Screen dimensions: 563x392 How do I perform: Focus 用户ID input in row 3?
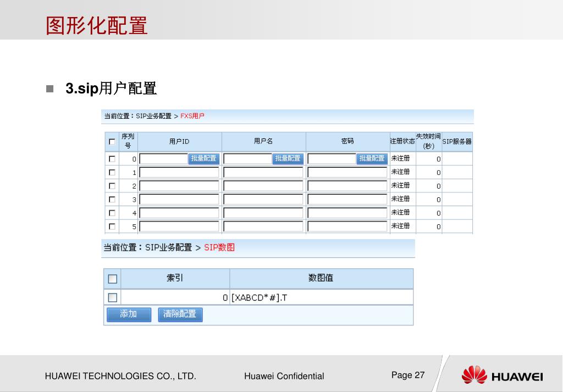179,199
